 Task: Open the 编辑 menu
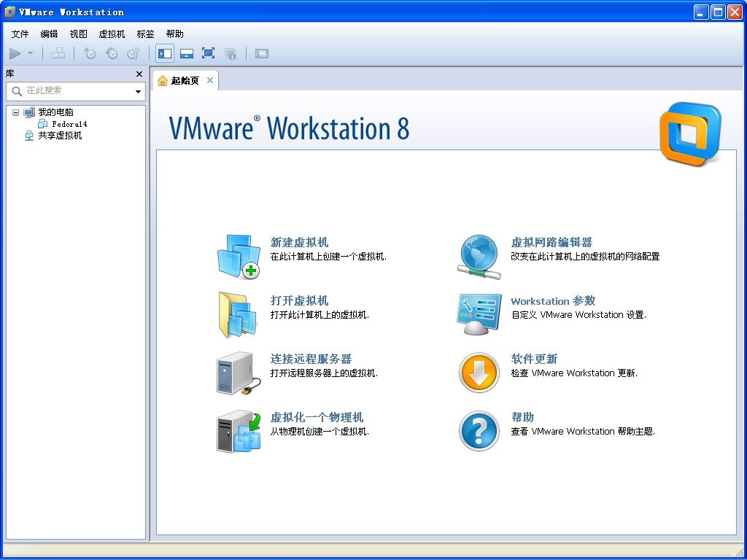(x=49, y=34)
